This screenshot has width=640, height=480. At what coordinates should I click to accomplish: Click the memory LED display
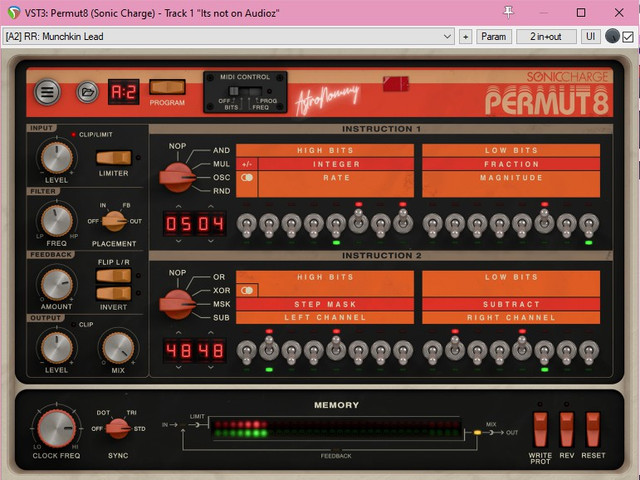pyautogui.click(x=337, y=429)
